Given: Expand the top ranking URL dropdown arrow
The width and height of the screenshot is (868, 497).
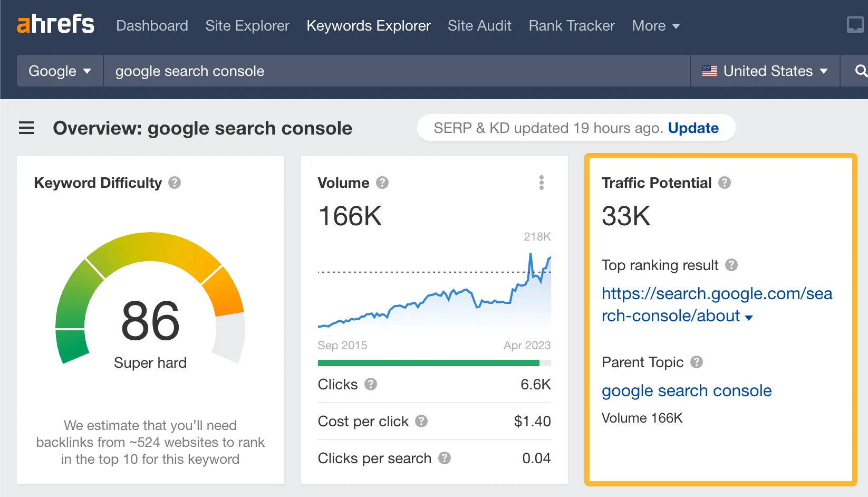Looking at the screenshot, I should 749,318.
